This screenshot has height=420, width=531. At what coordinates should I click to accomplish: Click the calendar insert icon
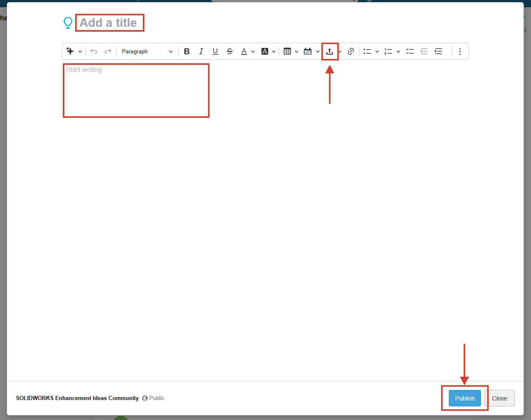[308, 51]
